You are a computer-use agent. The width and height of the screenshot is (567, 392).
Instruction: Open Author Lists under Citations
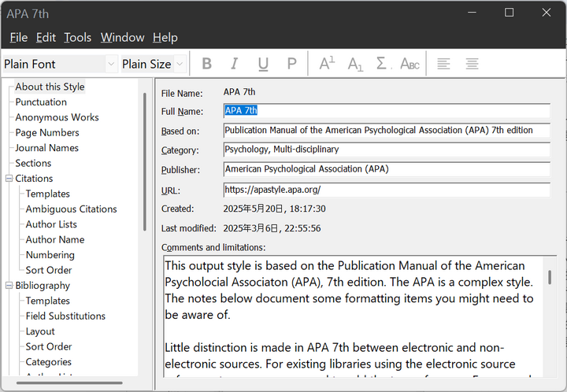click(x=51, y=224)
